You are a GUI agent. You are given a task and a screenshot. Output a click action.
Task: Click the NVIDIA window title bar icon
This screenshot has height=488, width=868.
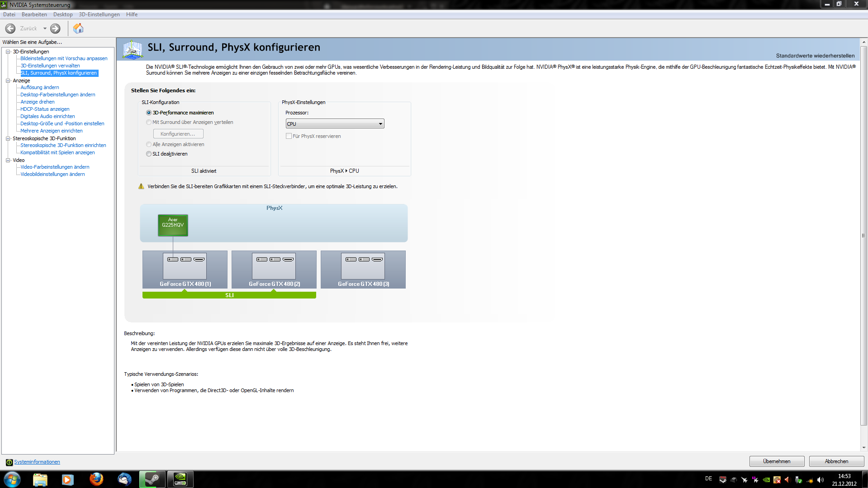point(4,5)
